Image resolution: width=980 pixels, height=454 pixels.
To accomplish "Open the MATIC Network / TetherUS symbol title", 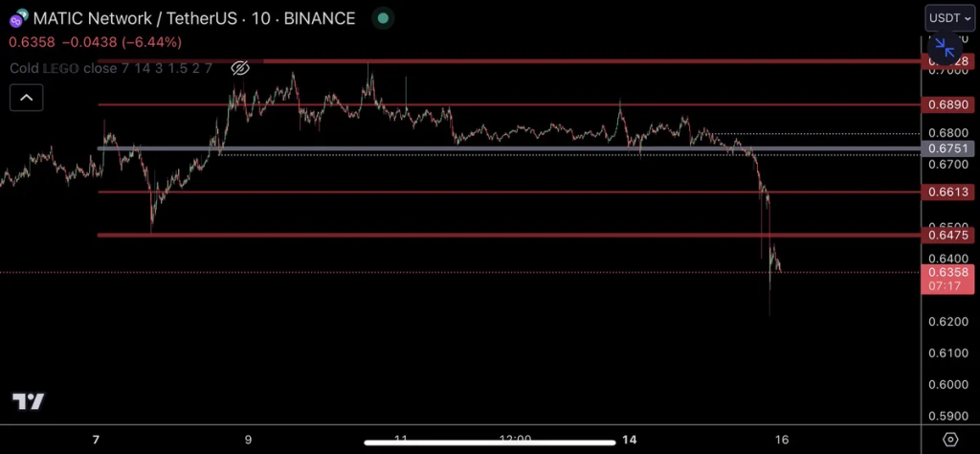I will point(193,19).
